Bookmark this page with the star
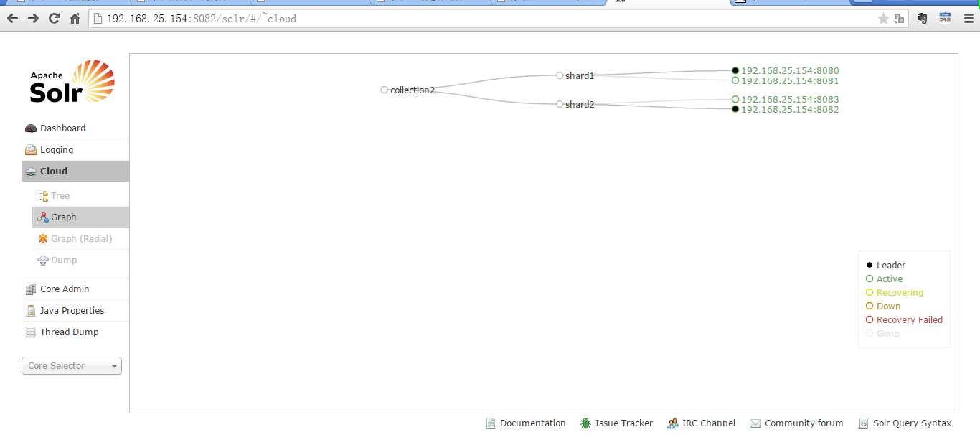 coord(883,19)
